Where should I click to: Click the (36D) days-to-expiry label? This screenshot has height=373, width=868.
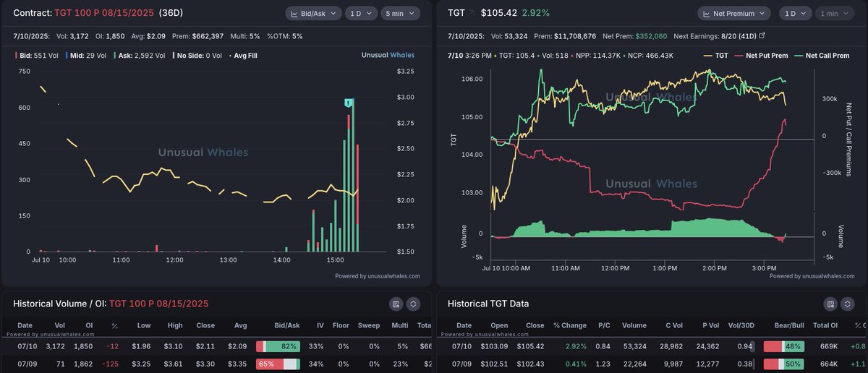tap(171, 14)
